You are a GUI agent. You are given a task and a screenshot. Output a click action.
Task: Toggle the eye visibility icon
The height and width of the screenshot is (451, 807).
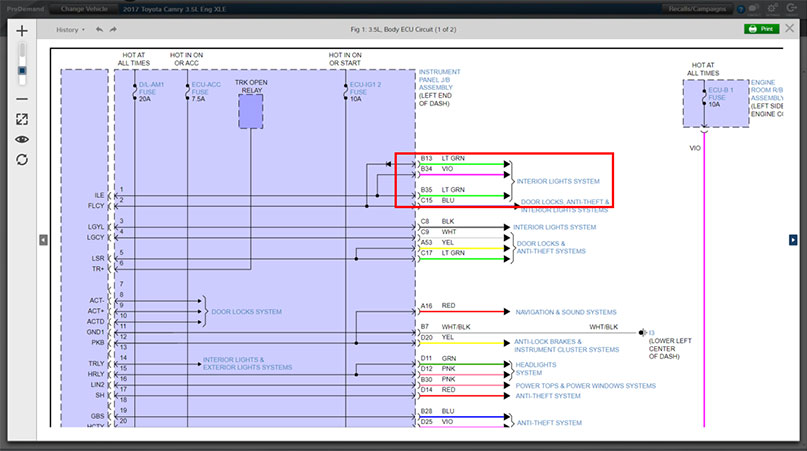click(x=22, y=139)
